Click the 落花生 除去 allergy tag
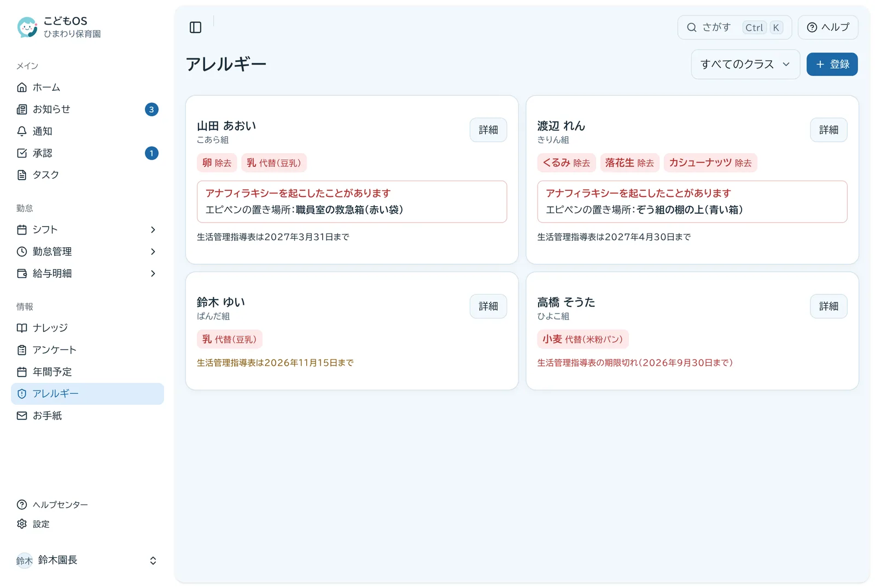 pyautogui.click(x=629, y=163)
